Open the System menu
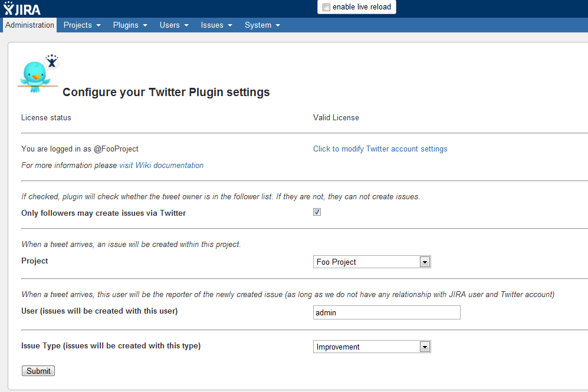Screen dimensions: 588x392 pos(262,25)
